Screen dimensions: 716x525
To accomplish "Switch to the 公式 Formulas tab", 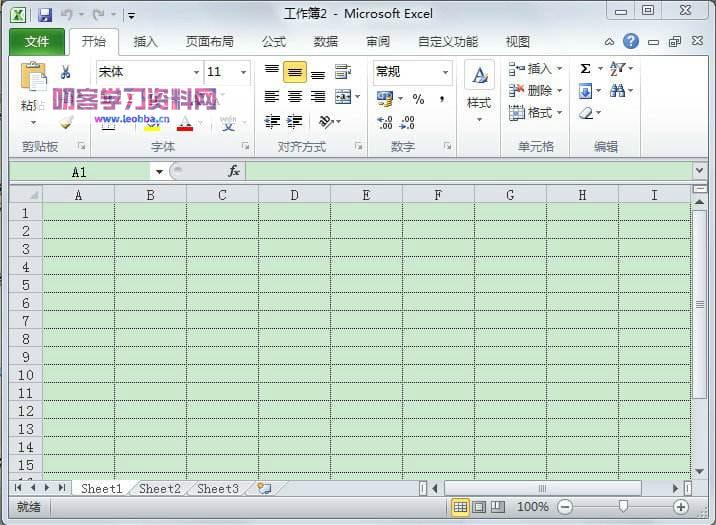I will (x=274, y=42).
